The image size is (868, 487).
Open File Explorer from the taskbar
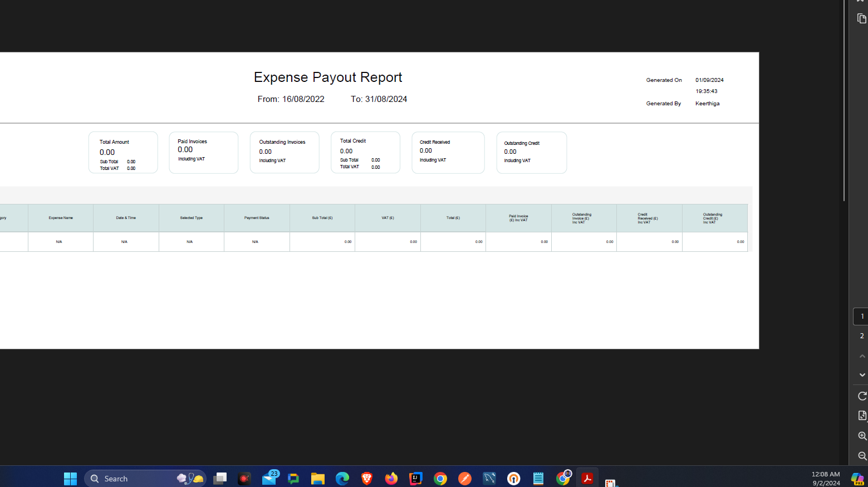coord(318,479)
